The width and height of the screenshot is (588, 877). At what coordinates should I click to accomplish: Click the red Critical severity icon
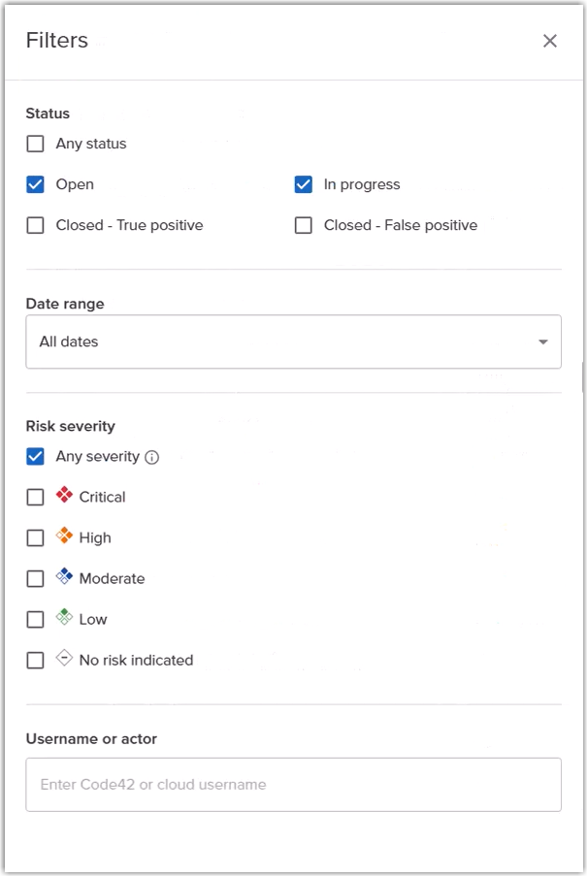(x=65, y=496)
